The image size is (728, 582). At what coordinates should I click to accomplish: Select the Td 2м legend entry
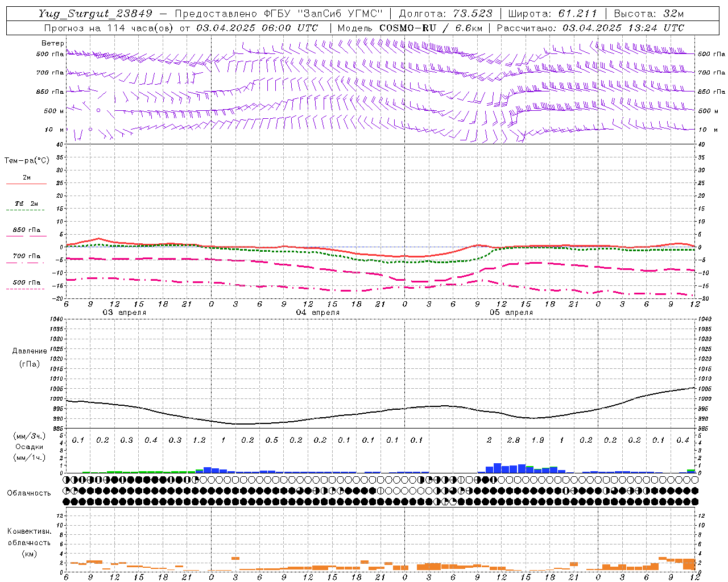tap(27, 203)
